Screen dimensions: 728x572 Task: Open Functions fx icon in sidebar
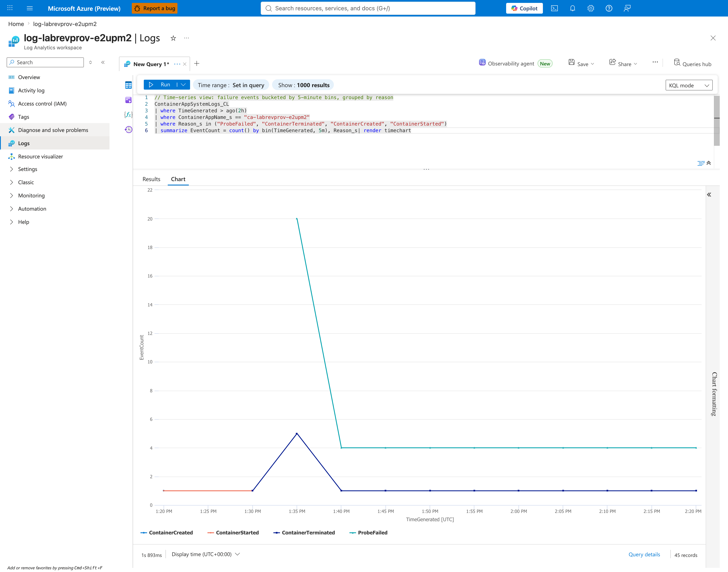128,115
